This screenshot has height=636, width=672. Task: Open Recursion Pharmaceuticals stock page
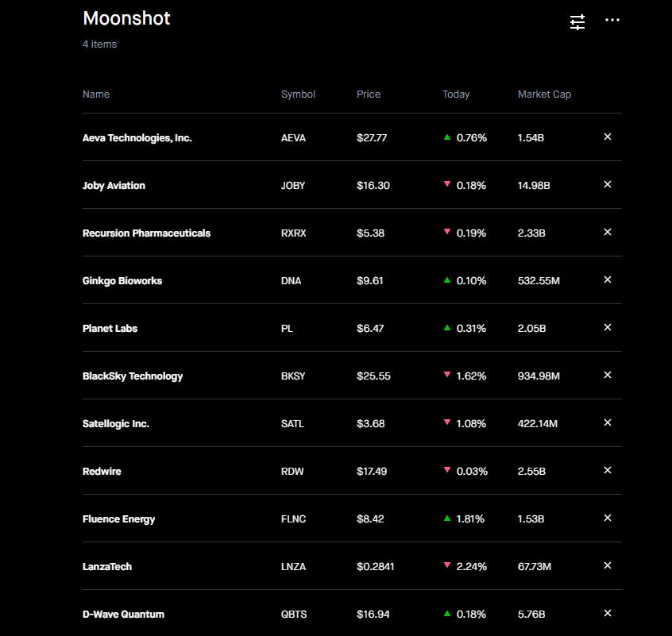[146, 233]
